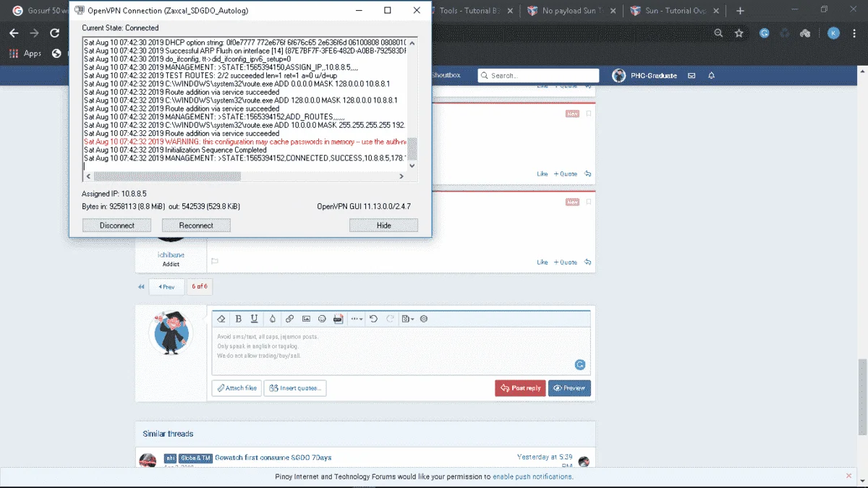This screenshot has height=488, width=868.
Task: Preview the reply post
Action: coord(569,388)
